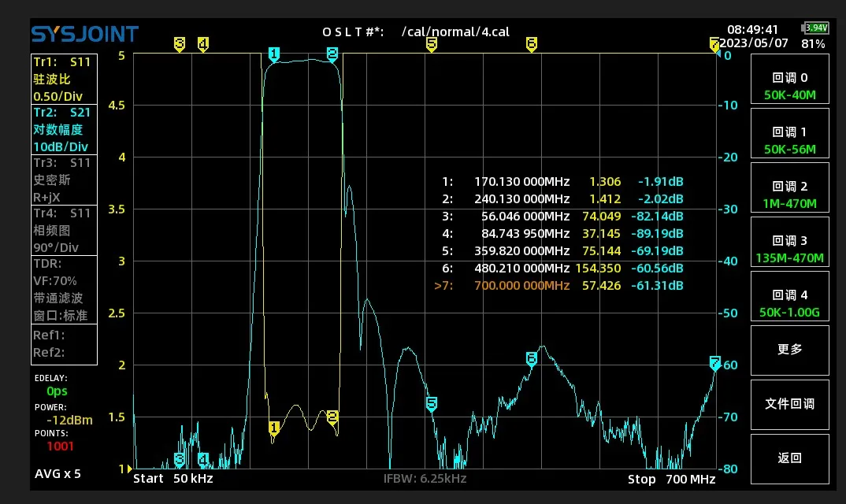
Task: Click marker row 1: 170.130 000MHz
Action: pyautogui.click(x=562, y=182)
